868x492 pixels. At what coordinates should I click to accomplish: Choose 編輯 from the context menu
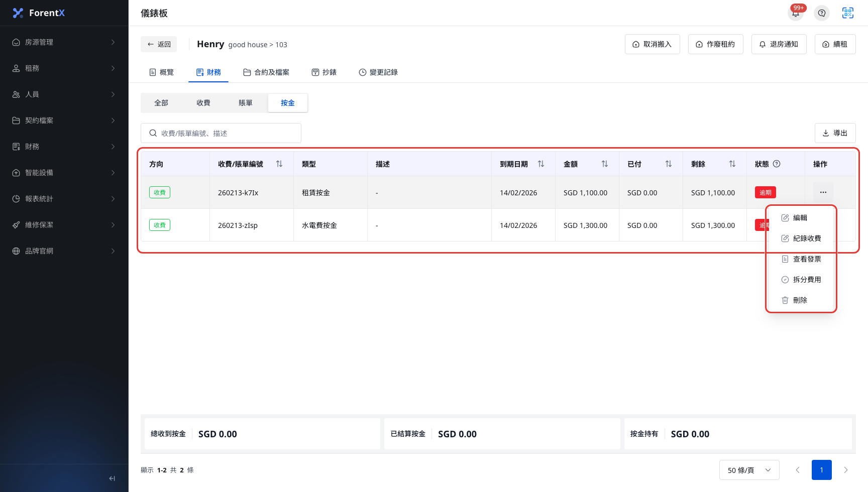tap(801, 218)
